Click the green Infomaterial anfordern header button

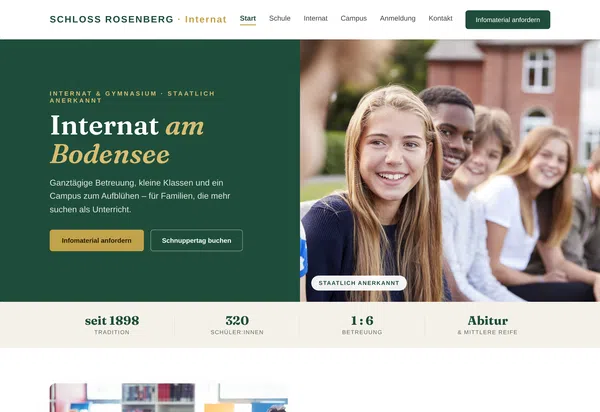coord(508,20)
